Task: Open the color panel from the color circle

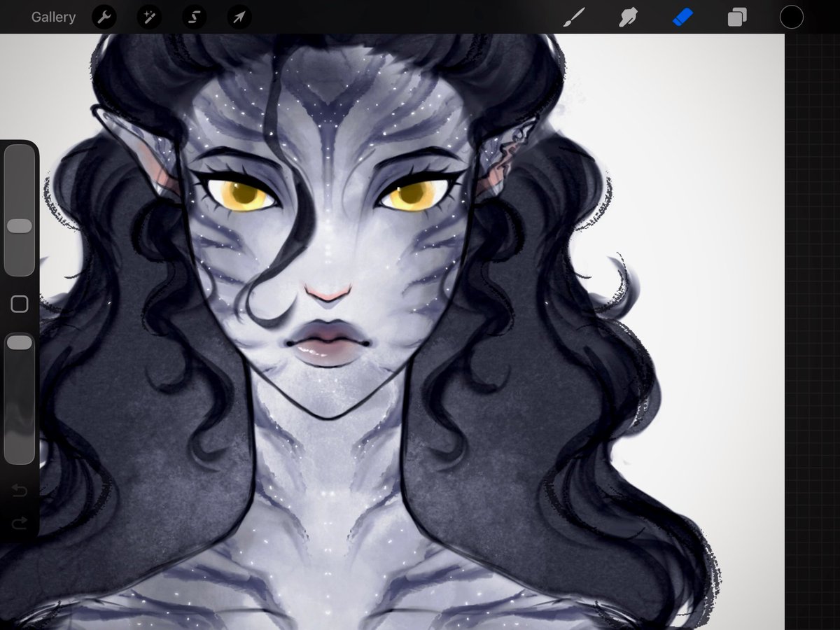Action: click(791, 16)
